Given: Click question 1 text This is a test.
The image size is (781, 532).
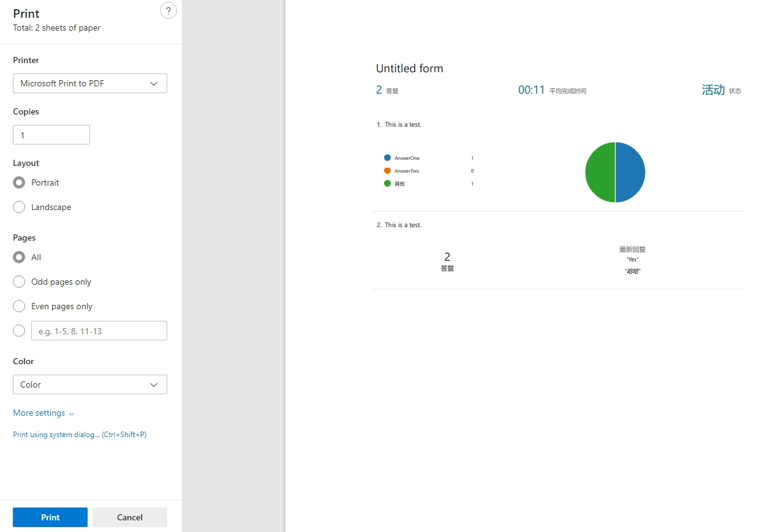Looking at the screenshot, I should pos(403,124).
